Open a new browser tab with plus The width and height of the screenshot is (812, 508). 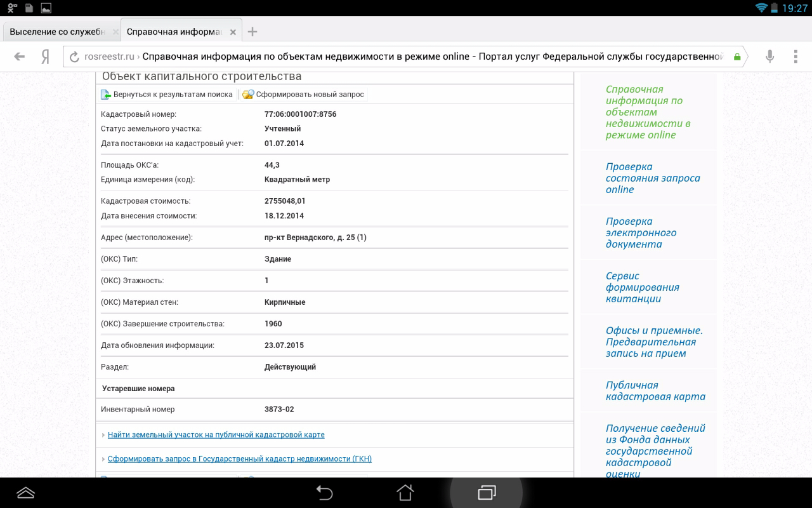(x=252, y=32)
